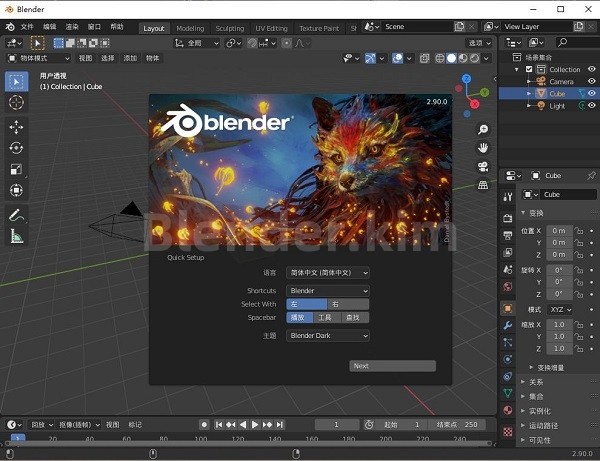Select the Rotate tool
The image size is (600, 461).
click(16, 148)
